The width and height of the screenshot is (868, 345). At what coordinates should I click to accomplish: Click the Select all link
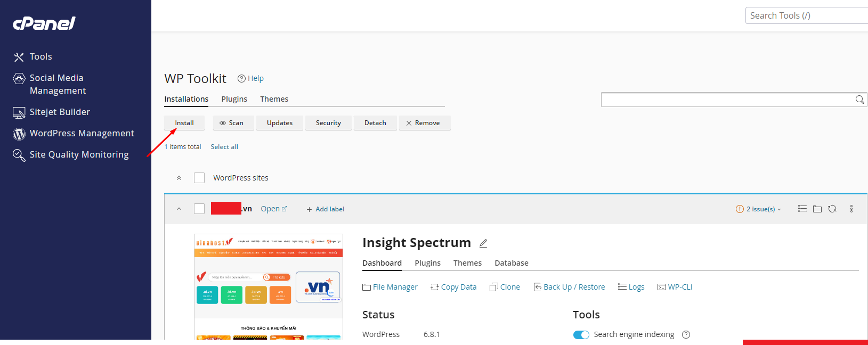[224, 147]
